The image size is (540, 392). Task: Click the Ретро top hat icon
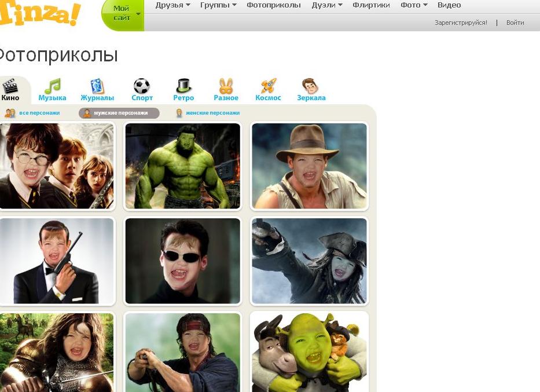[183, 86]
